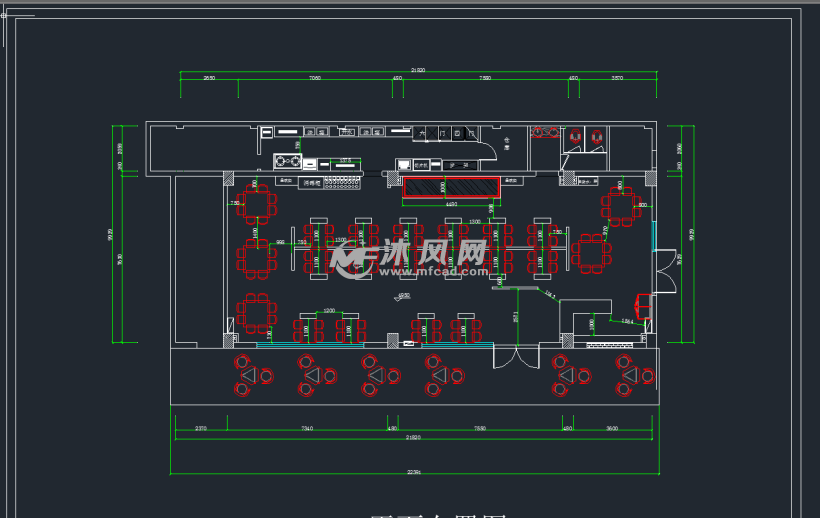This screenshot has width=820, height=518.
Task: Select the side double door on the right wall
Action: point(665,271)
